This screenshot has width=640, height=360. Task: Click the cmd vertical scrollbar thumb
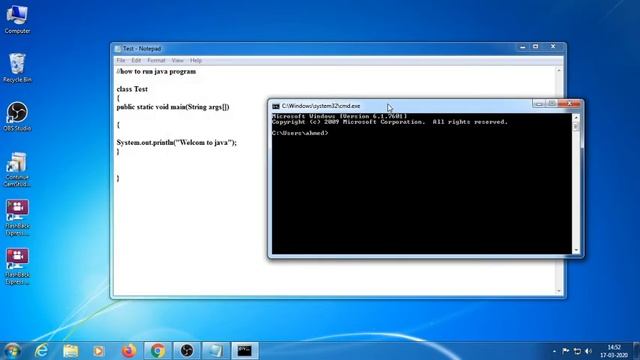[576, 127]
